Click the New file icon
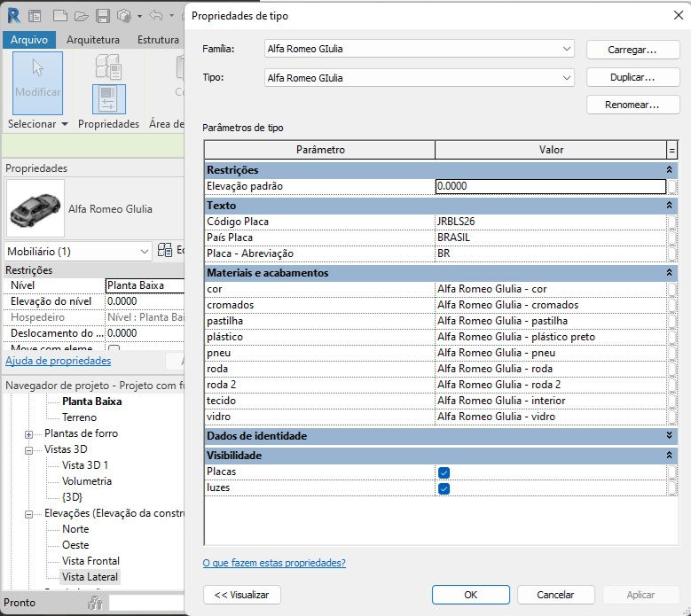691x616 pixels. (x=60, y=16)
